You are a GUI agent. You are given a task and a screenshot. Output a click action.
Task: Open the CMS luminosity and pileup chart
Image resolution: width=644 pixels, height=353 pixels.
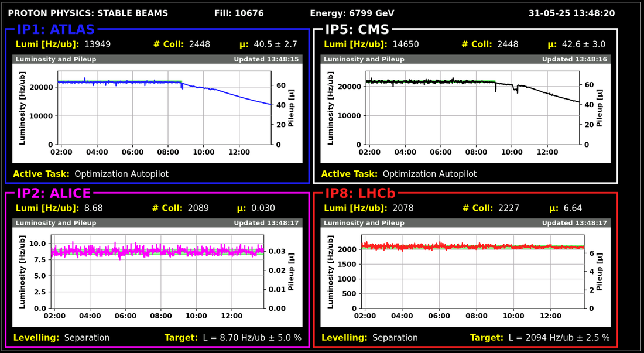pyautogui.click(x=465, y=114)
